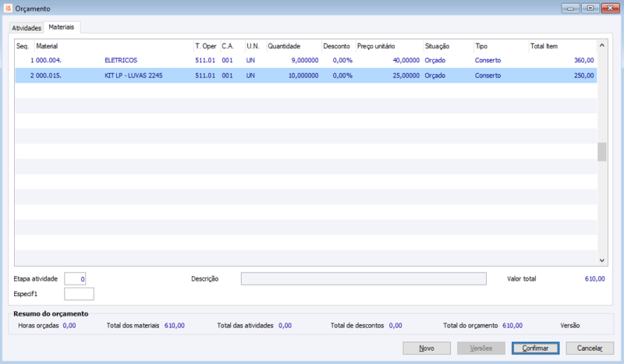Click the scrollbar up arrow

pos(601,45)
